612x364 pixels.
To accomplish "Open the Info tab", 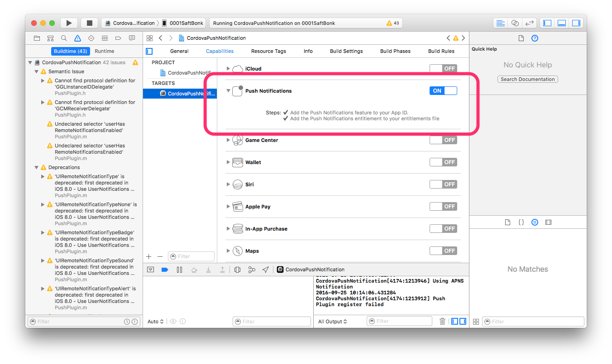I will pos(308,51).
